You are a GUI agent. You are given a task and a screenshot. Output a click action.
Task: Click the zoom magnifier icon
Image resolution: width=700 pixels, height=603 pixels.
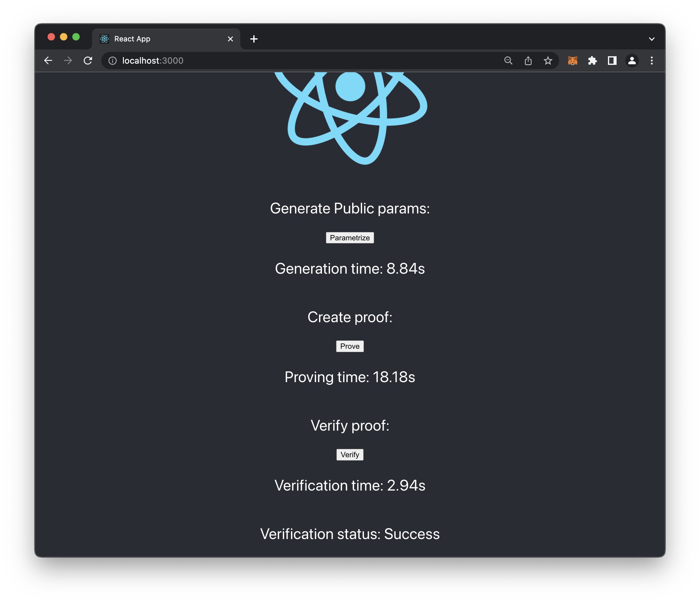point(508,61)
